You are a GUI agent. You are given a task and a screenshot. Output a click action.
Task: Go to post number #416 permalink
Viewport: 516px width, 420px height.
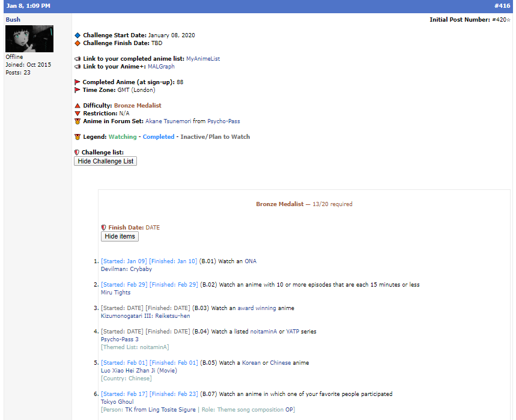(502, 6)
